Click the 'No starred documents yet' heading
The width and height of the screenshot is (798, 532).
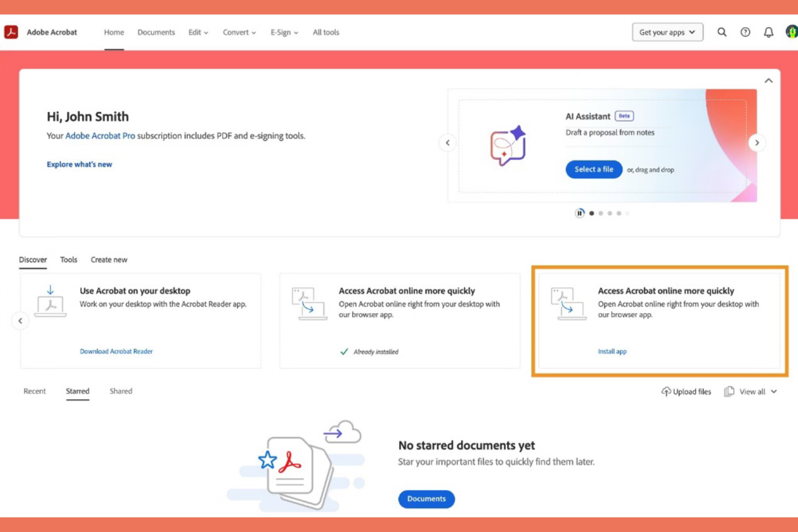coord(466,445)
